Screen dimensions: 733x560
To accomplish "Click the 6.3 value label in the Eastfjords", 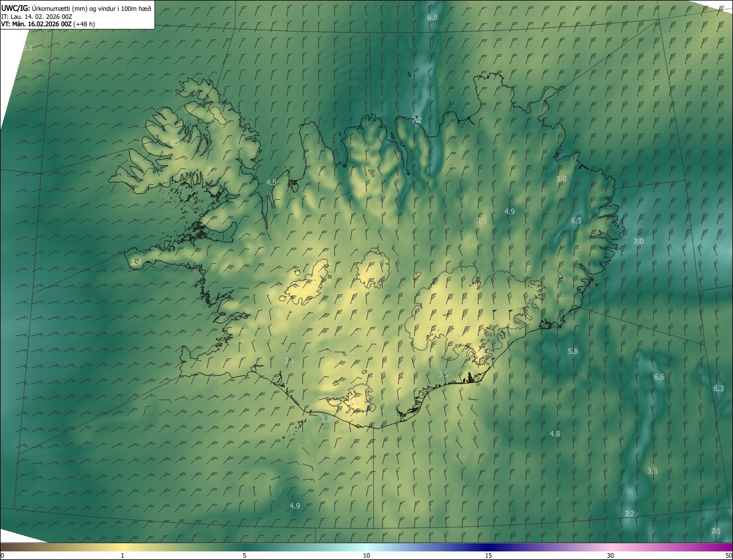I will [x=576, y=220].
